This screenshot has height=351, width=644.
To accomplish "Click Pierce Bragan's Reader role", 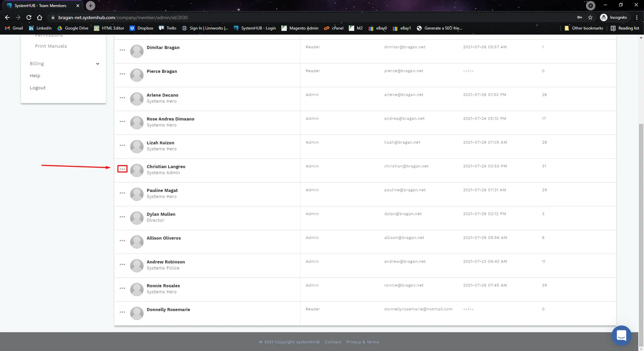I will 313,71.
